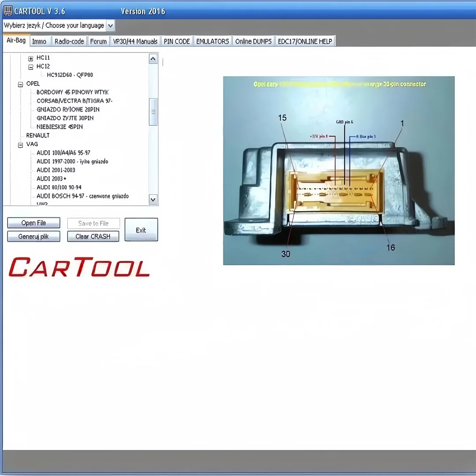This screenshot has width=476, height=476.
Task: Select GNIAZDO RYJOWE 28PIN item
Action: coord(68,109)
